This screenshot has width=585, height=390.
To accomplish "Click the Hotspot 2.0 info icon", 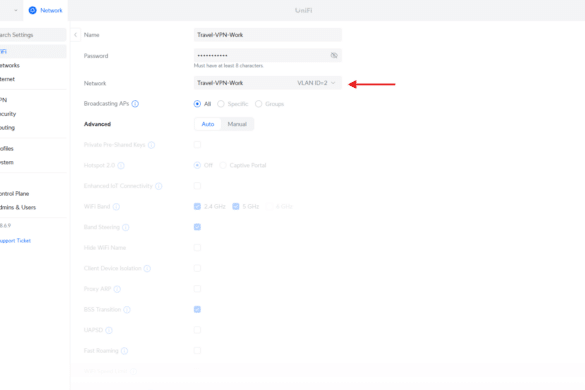I will coord(121,165).
